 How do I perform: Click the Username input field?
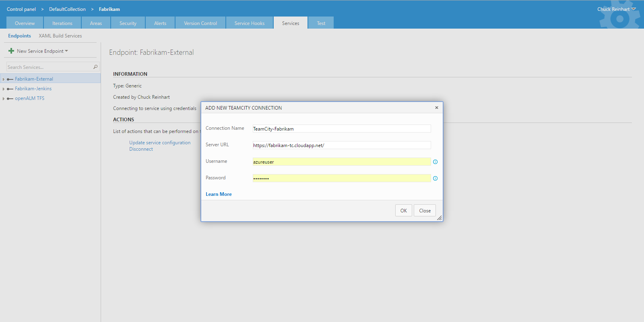pyautogui.click(x=342, y=162)
